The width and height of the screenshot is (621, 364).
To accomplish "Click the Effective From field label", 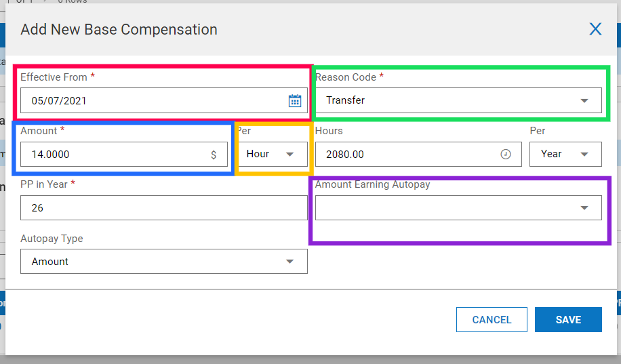I will (54, 77).
